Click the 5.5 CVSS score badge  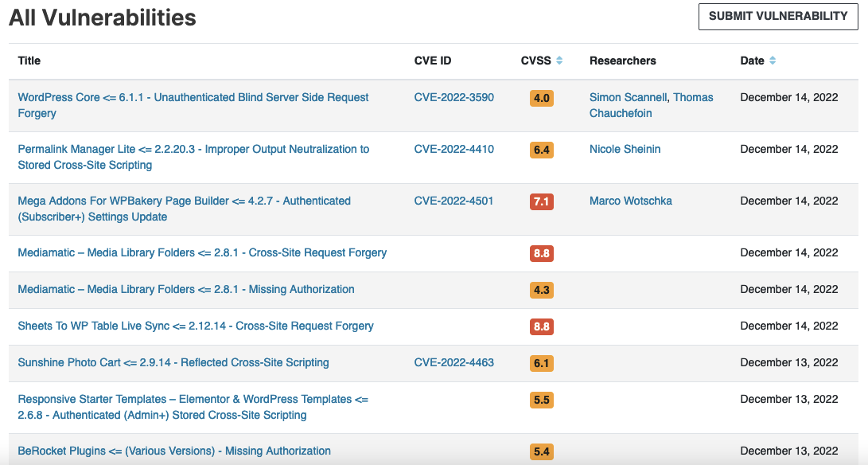pos(541,400)
